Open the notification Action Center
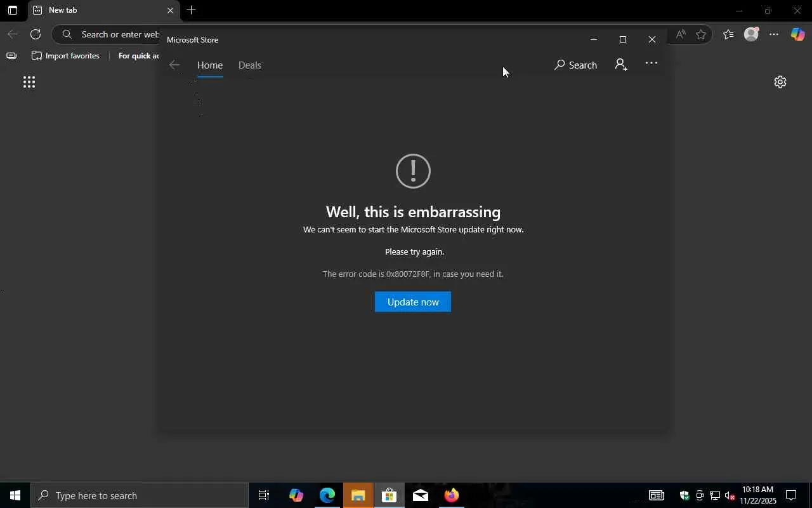This screenshot has width=812, height=508. click(792, 495)
